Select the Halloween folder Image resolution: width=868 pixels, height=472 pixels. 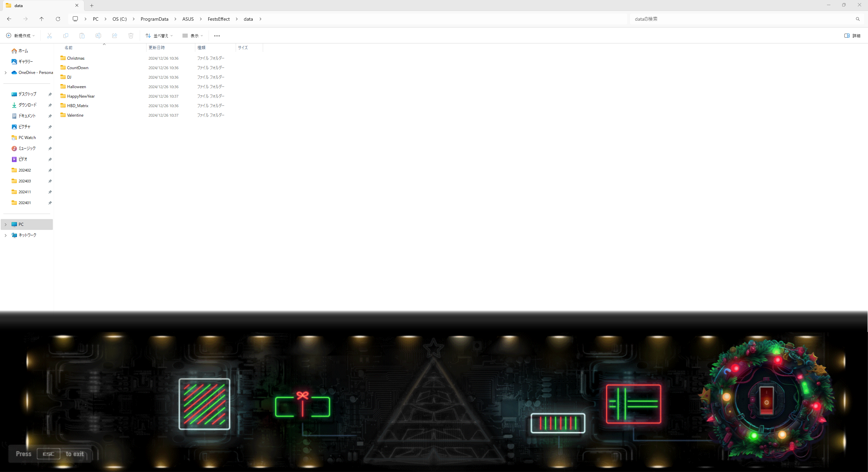tap(77, 87)
